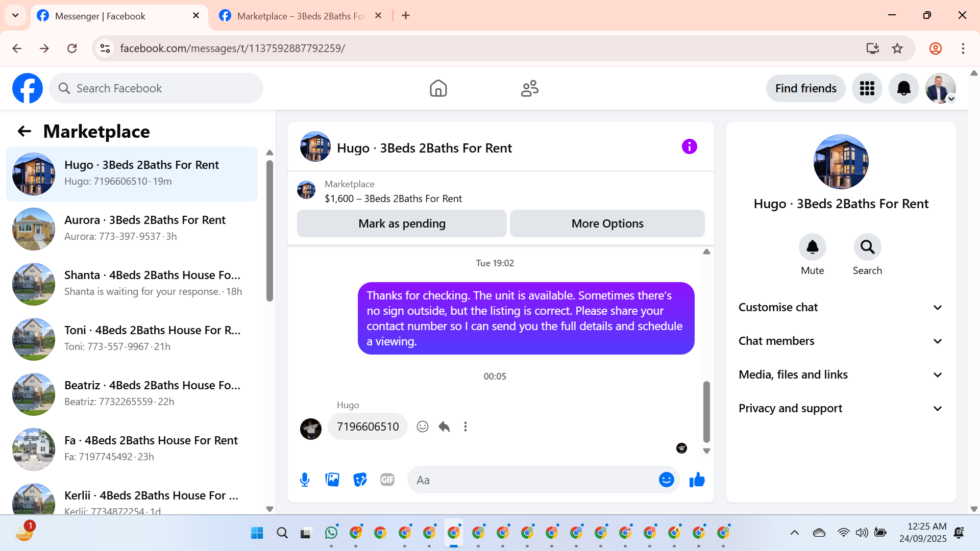Open Facebook home via logo
Viewport: 980px width, 551px height.
pos(28,88)
